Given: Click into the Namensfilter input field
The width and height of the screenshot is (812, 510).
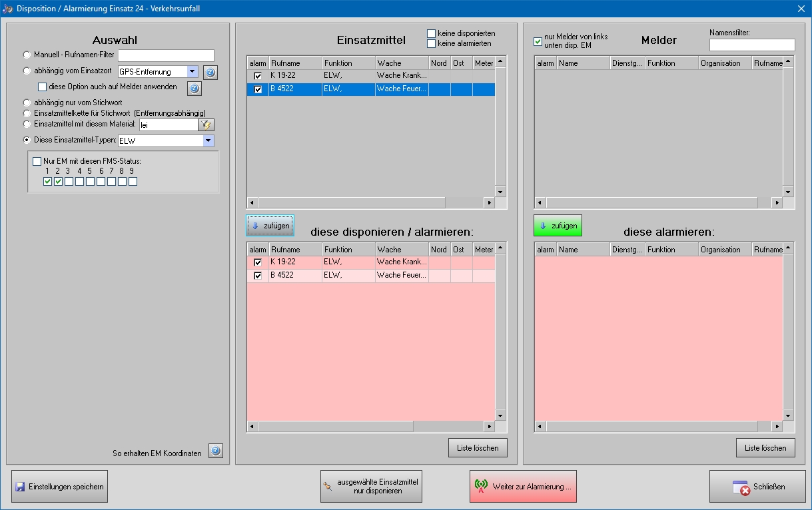Looking at the screenshot, I should coord(752,45).
